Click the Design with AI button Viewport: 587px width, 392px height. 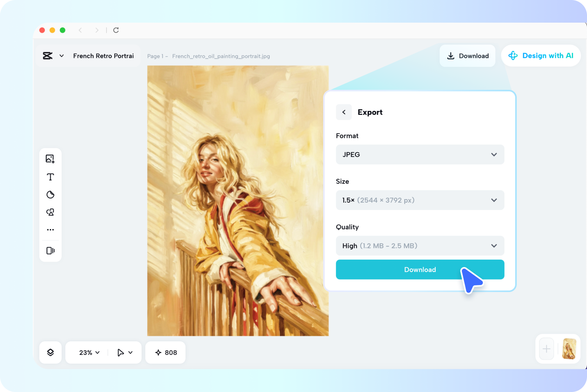[541, 55]
